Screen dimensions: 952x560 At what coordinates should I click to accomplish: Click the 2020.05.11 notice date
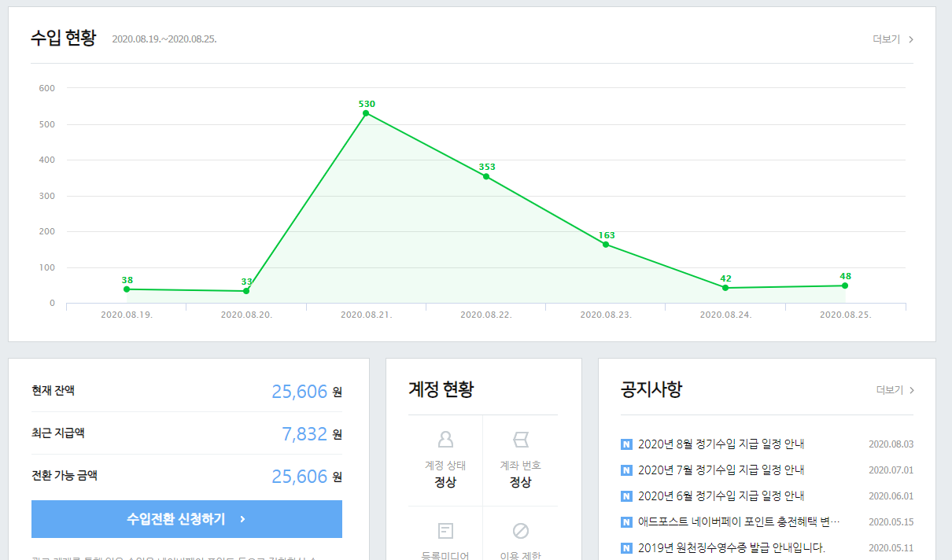891,548
